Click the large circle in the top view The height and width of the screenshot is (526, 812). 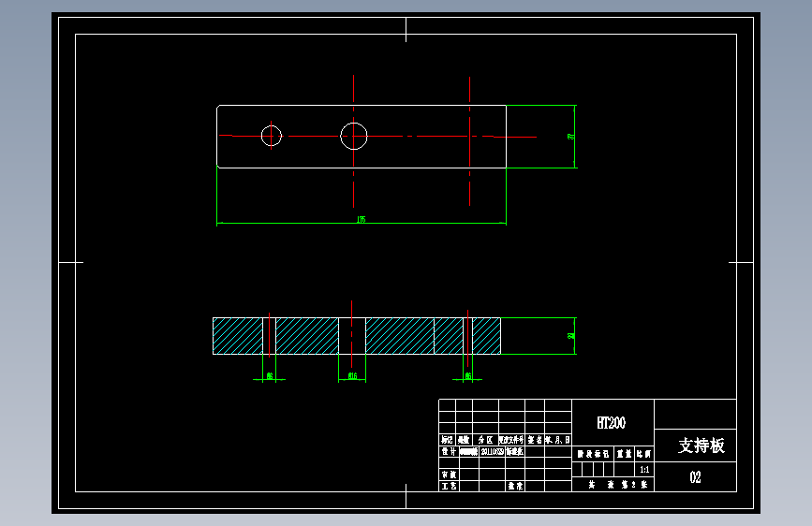[354, 136]
